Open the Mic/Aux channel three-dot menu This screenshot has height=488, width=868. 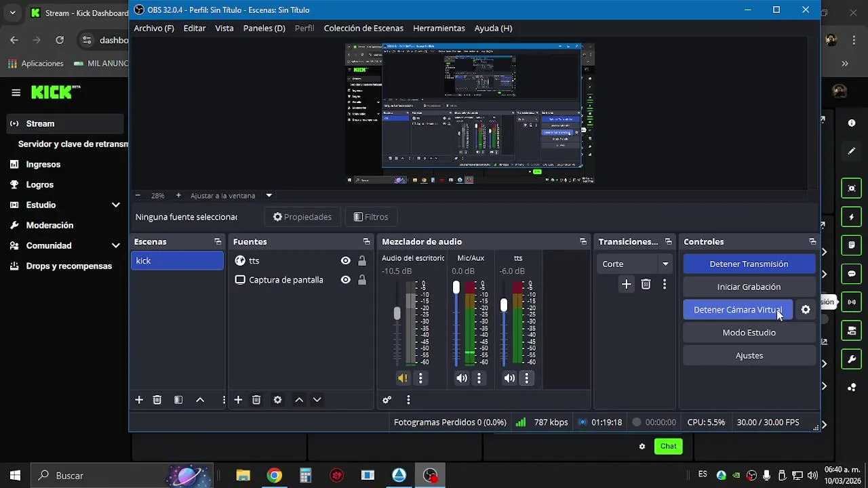(479, 378)
